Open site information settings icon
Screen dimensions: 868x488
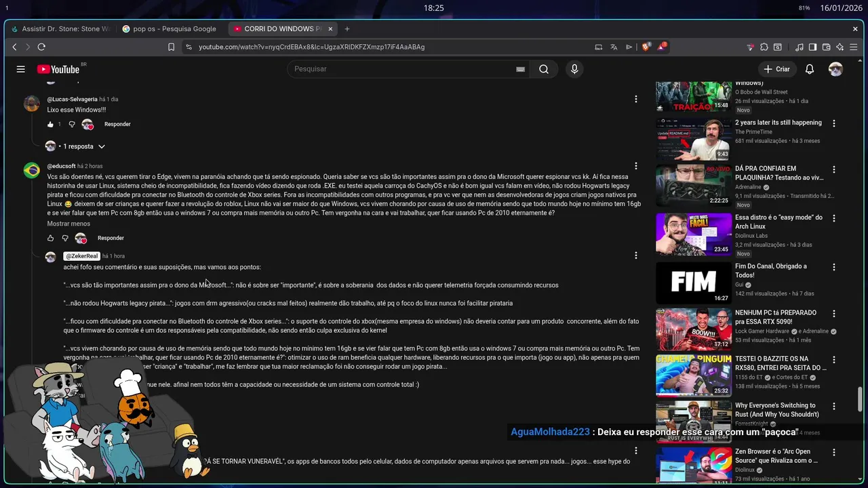tap(189, 47)
